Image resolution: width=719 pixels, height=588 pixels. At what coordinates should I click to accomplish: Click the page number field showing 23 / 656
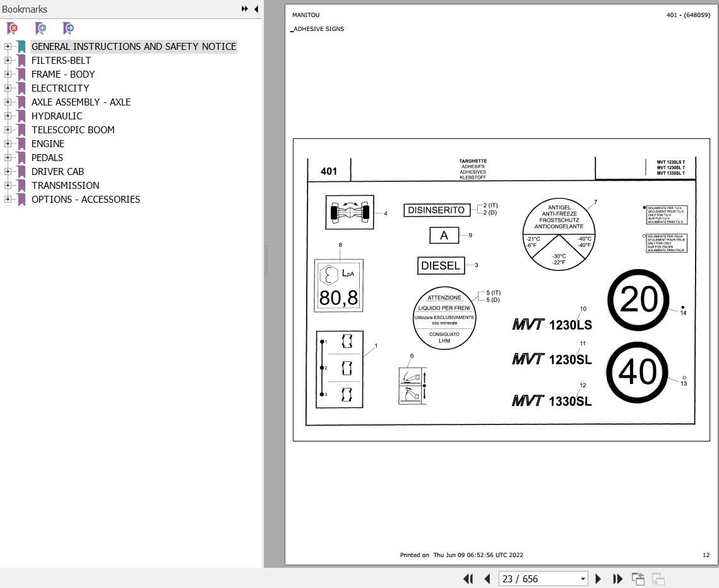click(539, 579)
